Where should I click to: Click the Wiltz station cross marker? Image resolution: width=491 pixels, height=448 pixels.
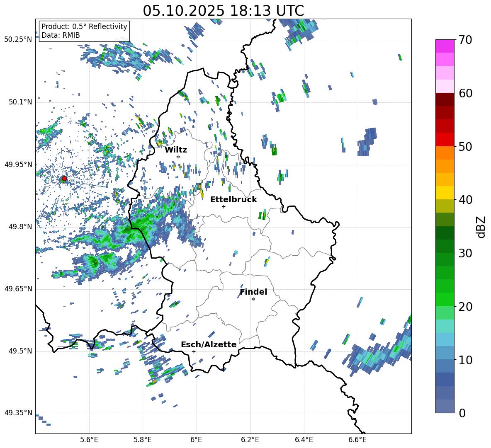point(178,157)
